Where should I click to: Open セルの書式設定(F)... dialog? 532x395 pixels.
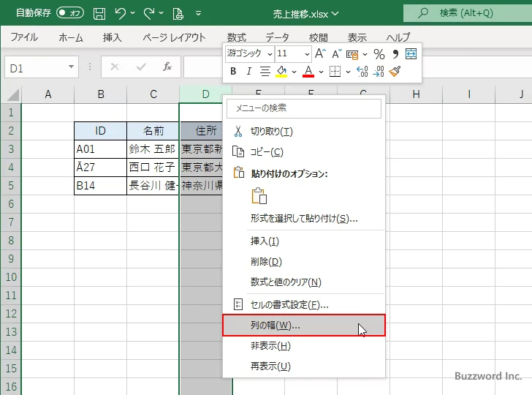304,304
